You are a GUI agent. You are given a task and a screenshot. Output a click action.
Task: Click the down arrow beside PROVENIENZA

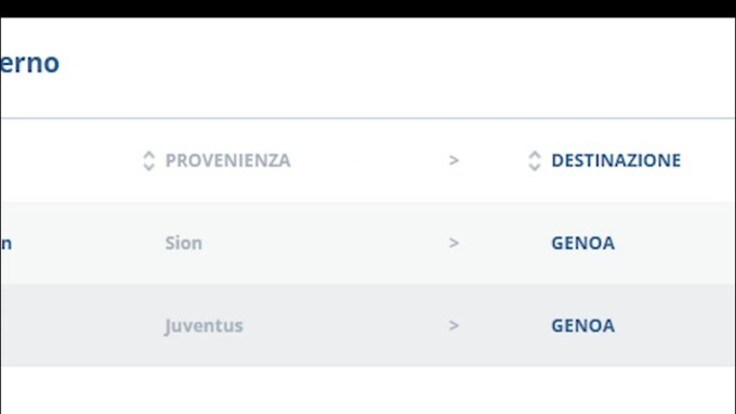(149, 167)
